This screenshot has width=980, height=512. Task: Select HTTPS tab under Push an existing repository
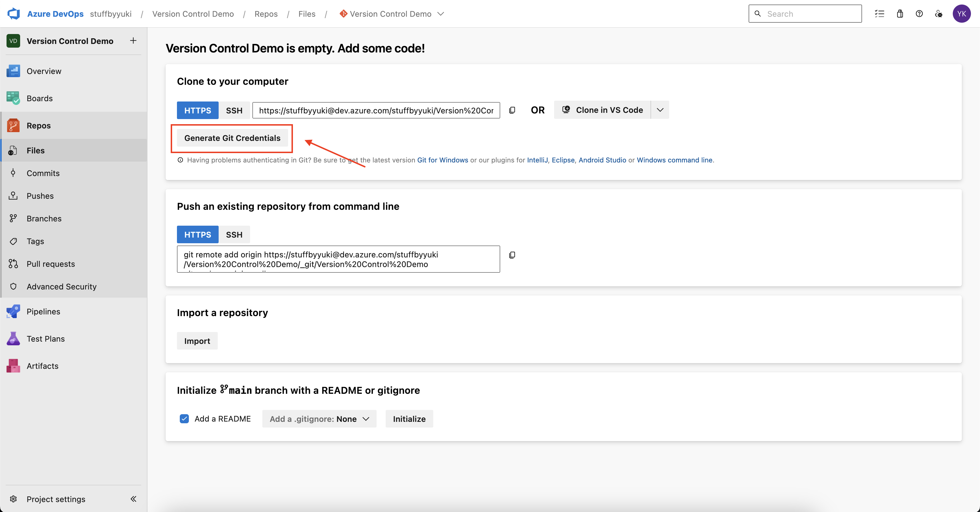tap(197, 235)
